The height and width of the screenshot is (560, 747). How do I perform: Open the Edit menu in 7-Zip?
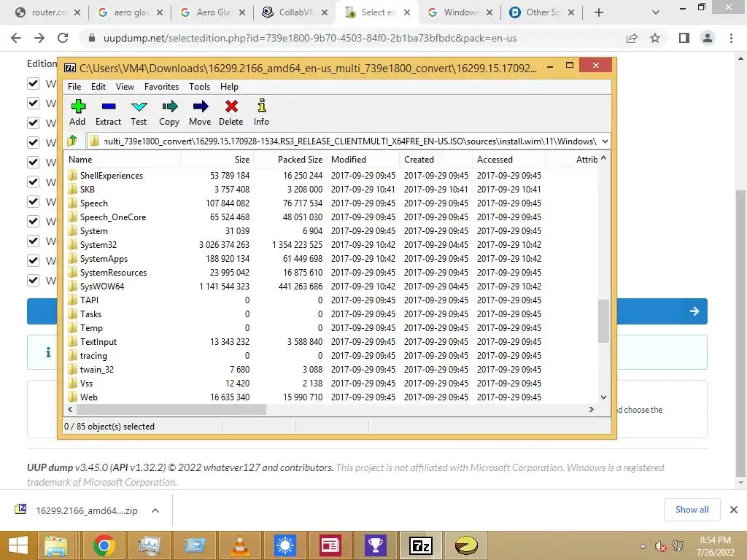(98, 87)
